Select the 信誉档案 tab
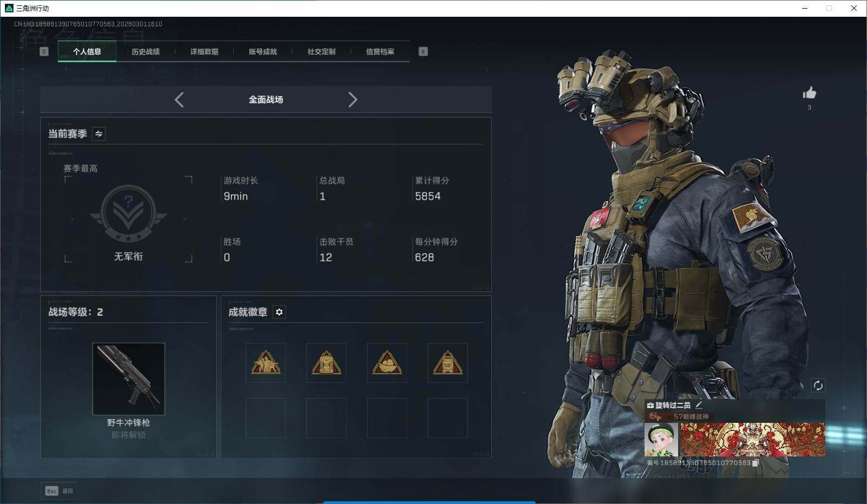 [x=380, y=51]
